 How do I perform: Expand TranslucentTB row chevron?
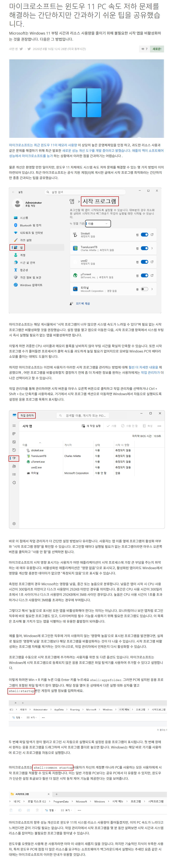coord(152,248)
